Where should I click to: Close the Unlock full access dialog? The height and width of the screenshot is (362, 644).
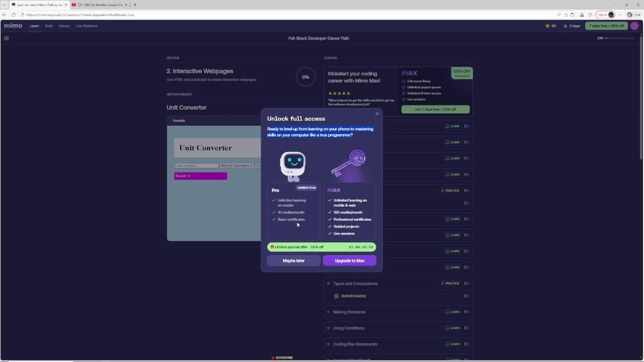[x=377, y=114]
